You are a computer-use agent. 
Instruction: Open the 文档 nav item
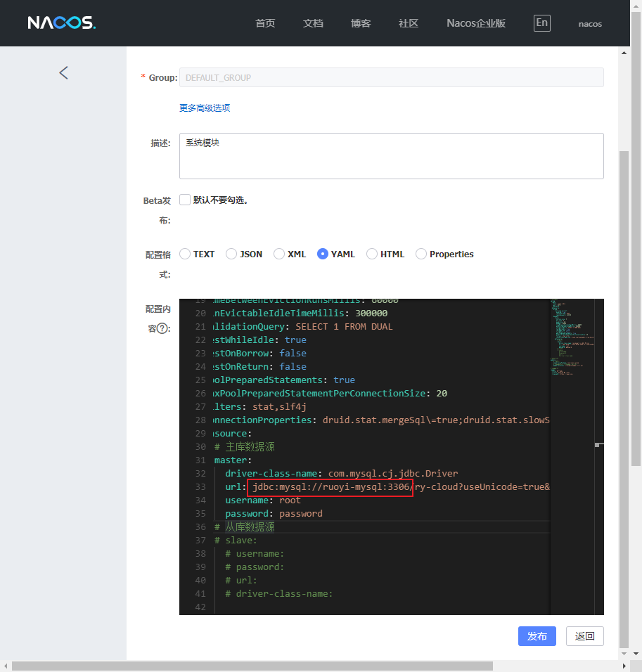point(313,23)
